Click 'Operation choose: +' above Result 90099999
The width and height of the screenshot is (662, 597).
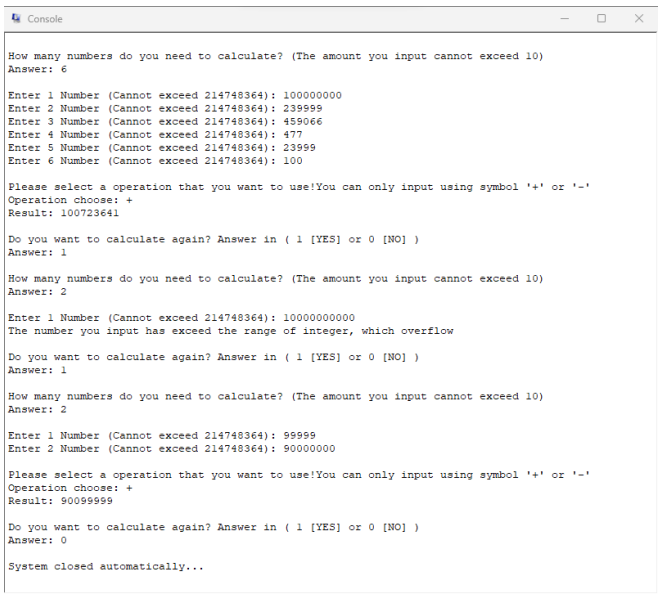click(70, 488)
